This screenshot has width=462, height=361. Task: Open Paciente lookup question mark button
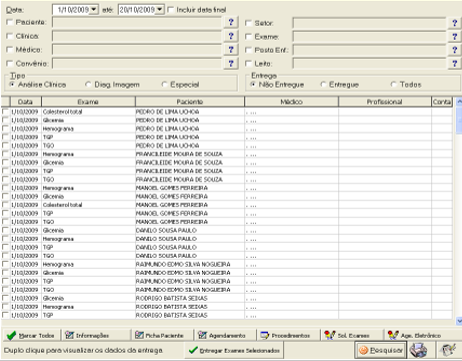click(231, 22)
